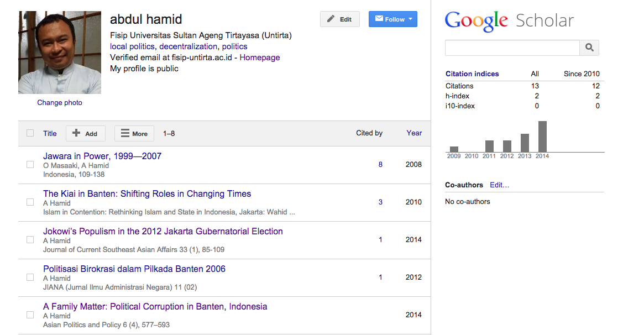Image resolution: width=644 pixels, height=335 pixels.
Task: View the 8 citations of Jawara in Power
Action: pos(380,165)
